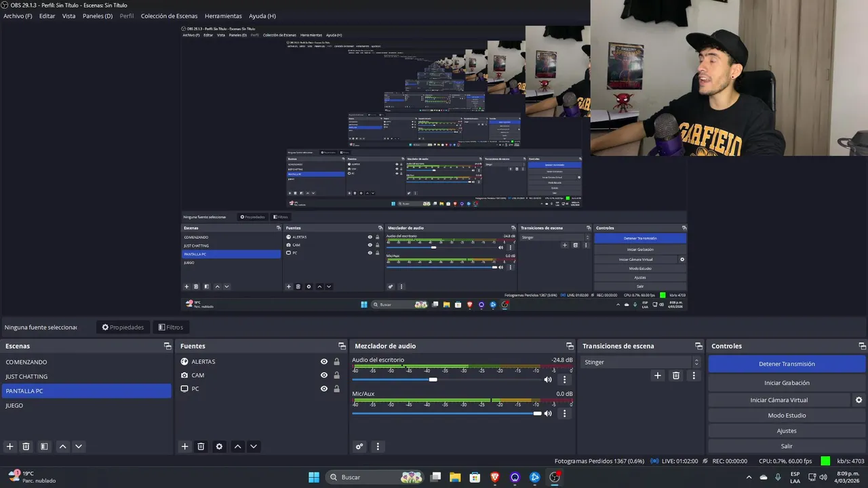Move source up in Fuentes toolbar

pyautogui.click(x=237, y=447)
